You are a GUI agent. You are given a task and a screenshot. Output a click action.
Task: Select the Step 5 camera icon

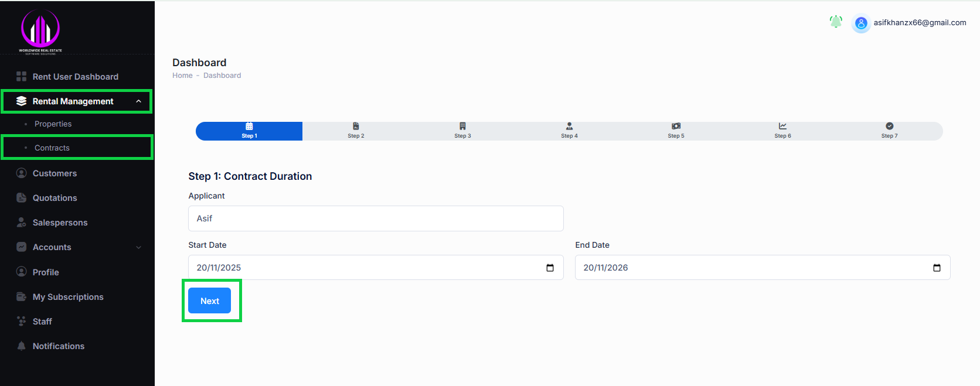tap(676, 126)
